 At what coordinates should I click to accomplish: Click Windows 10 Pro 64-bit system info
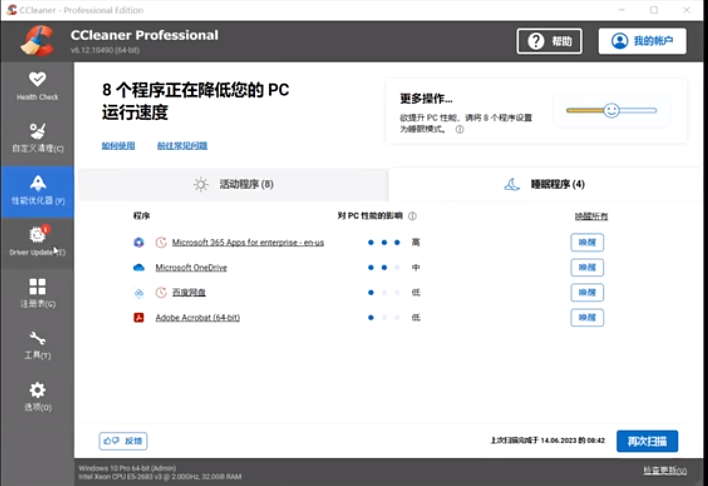coord(127,468)
